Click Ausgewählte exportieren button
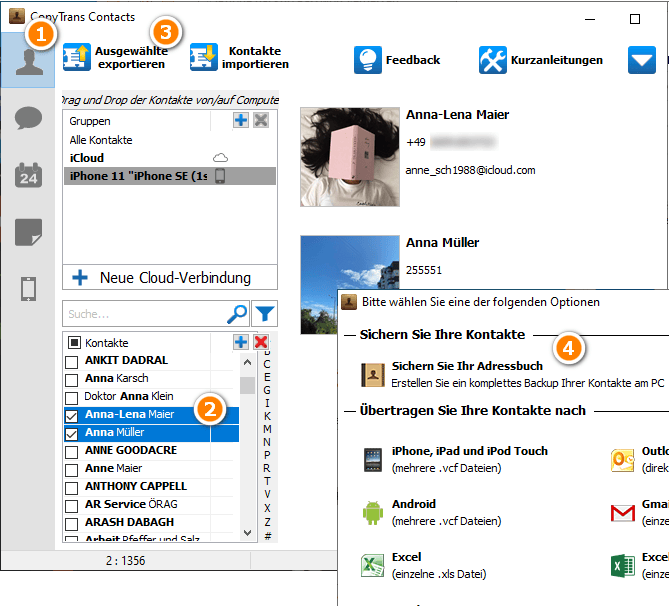Viewport: 669px width, 606px height. 115,57
